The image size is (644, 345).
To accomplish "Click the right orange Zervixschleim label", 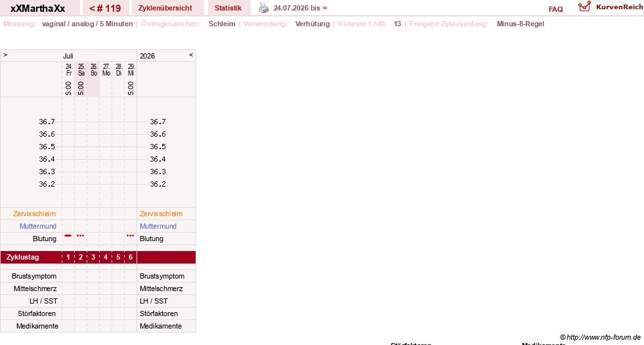I will 161,214.
